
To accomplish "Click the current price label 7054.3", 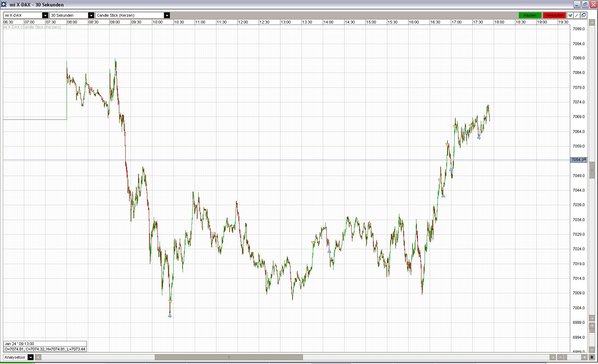I will [x=579, y=160].
